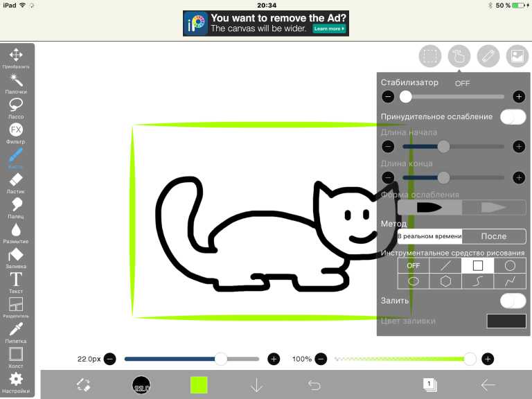
Task: Open the green current color swatch
Action: 199,385
